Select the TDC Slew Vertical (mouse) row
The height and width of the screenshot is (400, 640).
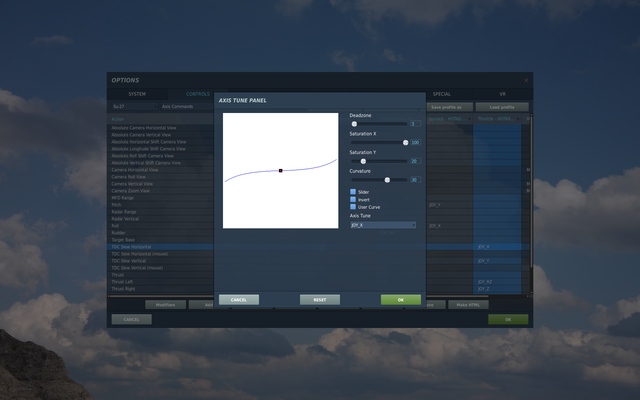click(x=160, y=268)
